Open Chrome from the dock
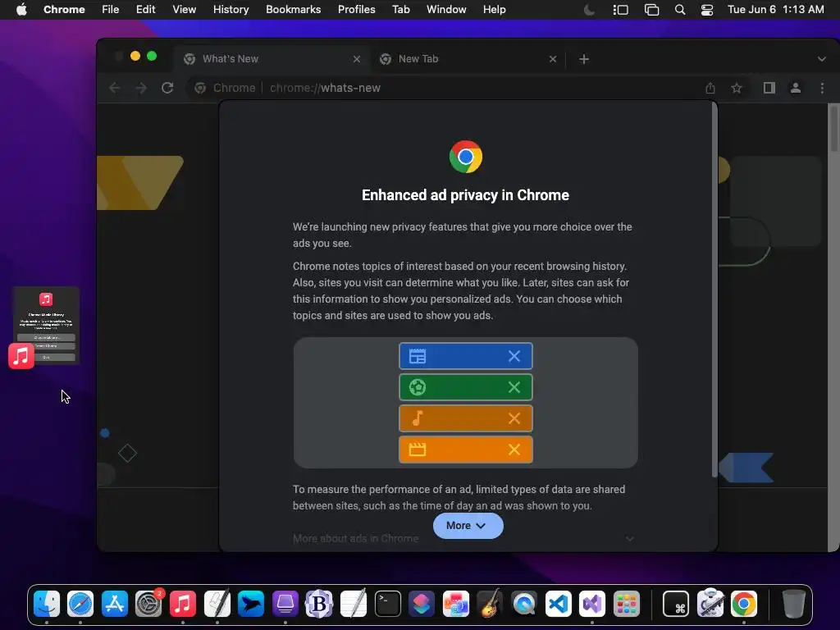Image resolution: width=840 pixels, height=630 pixels. pyautogui.click(x=743, y=604)
